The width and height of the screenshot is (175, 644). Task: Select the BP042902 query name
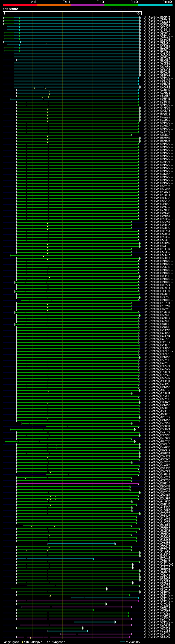[10, 9]
